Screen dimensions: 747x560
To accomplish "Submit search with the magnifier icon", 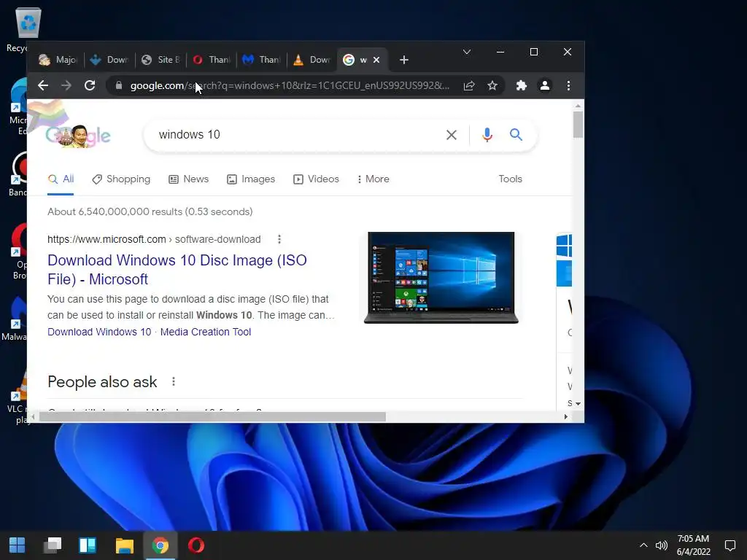I will 516,135.
